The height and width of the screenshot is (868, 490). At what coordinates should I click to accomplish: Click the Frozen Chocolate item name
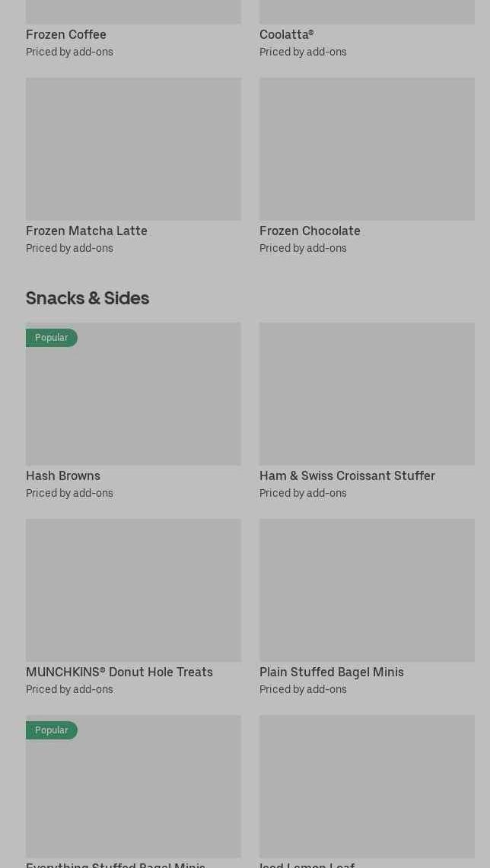point(310,231)
